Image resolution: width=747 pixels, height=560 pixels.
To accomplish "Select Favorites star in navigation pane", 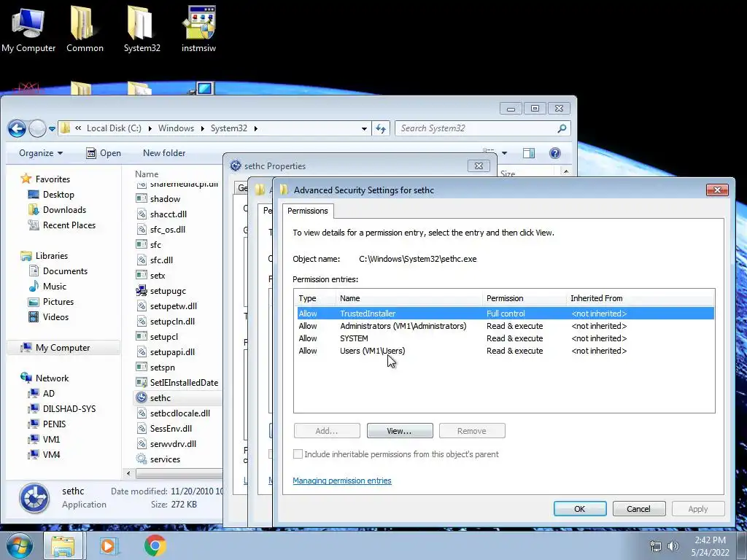I will pos(26,179).
